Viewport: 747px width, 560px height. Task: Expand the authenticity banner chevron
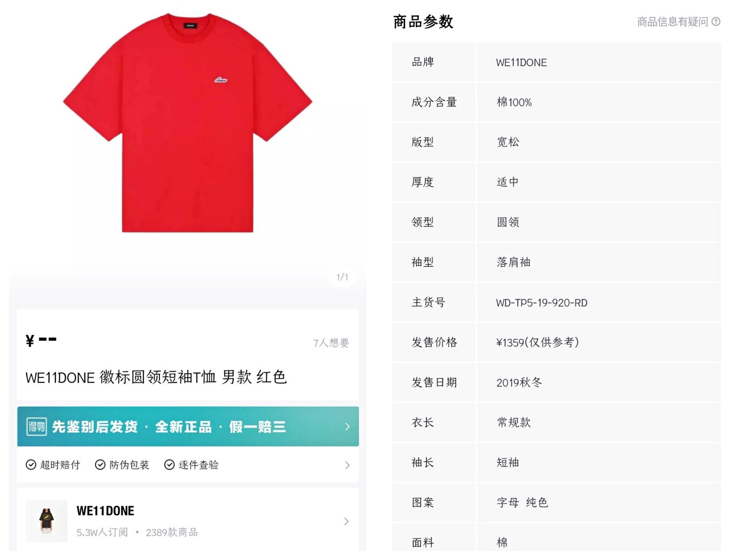[347, 427]
